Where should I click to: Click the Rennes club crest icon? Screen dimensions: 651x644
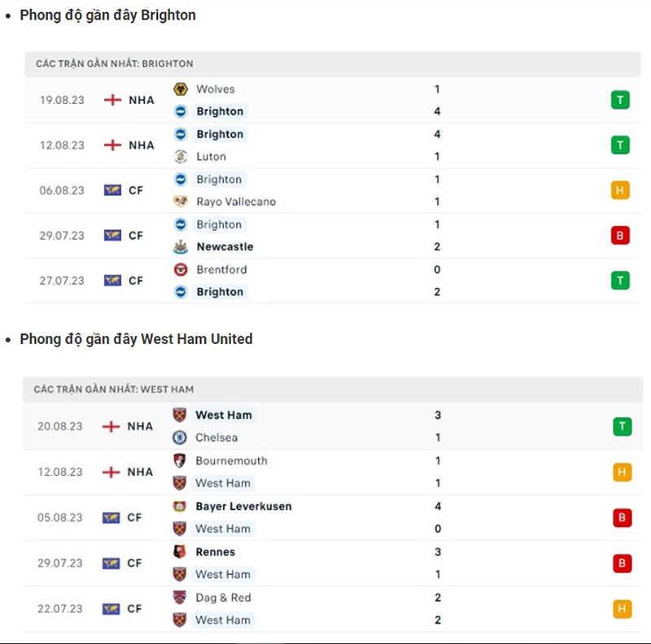(x=180, y=551)
